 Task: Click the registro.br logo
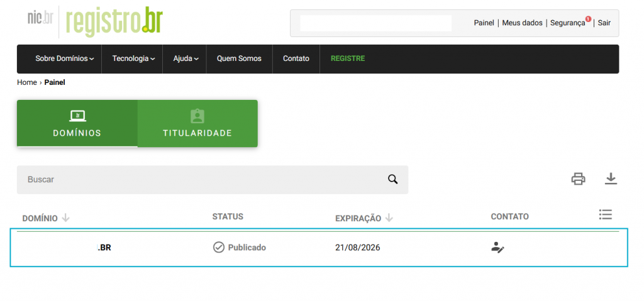(114, 21)
